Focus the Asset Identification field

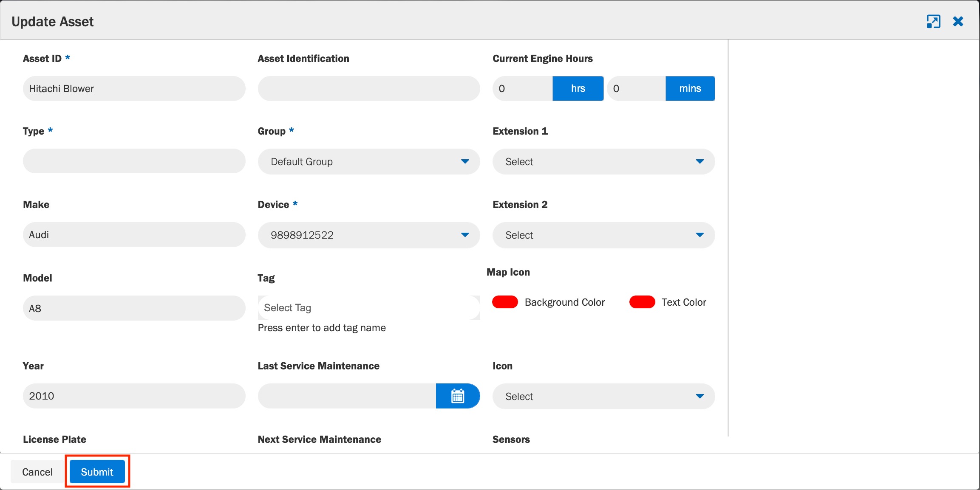point(369,88)
